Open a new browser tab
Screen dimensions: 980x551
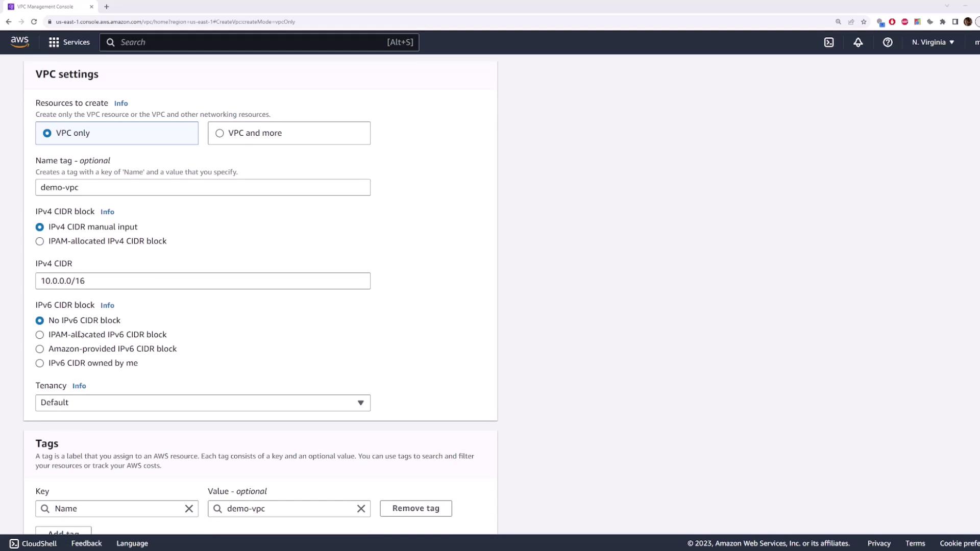tap(107, 7)
